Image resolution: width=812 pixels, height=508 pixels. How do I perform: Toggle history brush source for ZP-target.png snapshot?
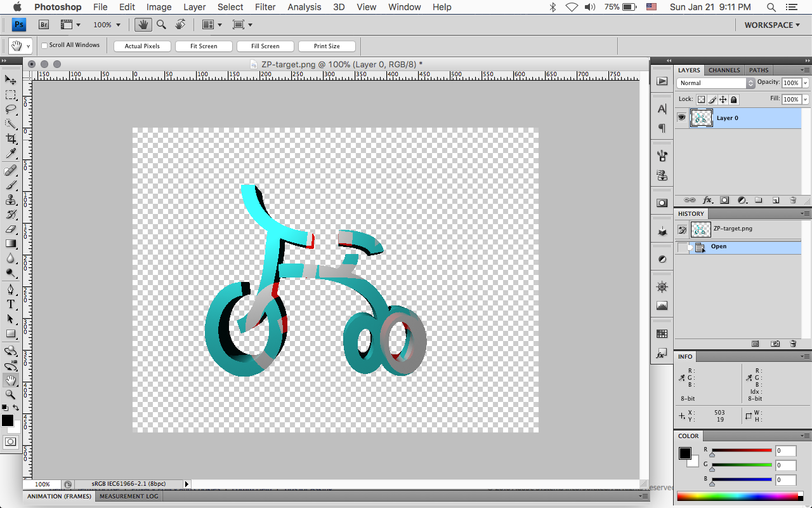[x=682, y=229]
